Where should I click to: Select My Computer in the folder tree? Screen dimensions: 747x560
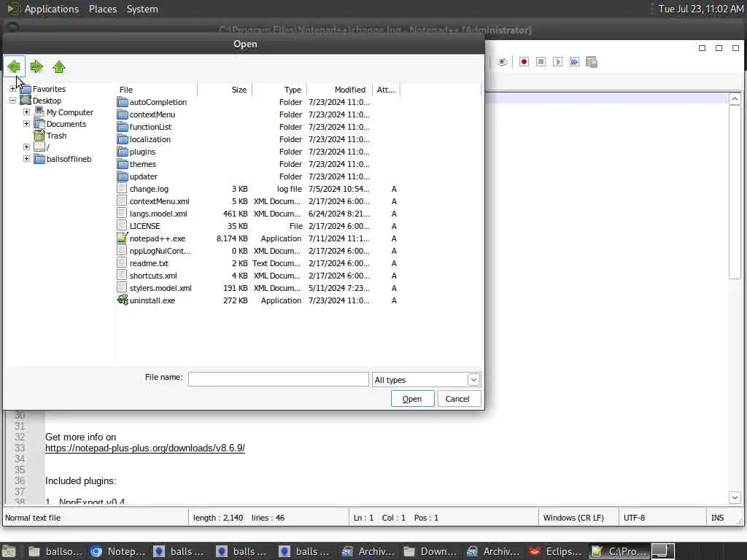(69, 112)
